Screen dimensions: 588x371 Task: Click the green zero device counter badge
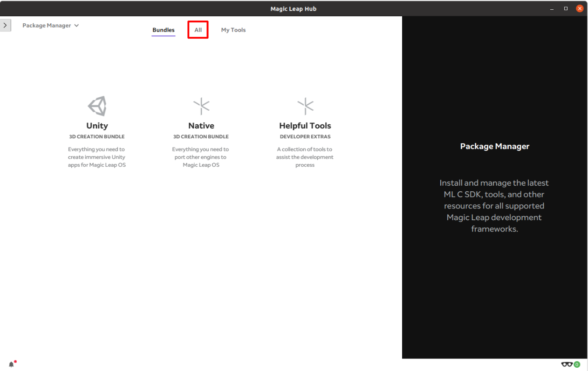577,364
